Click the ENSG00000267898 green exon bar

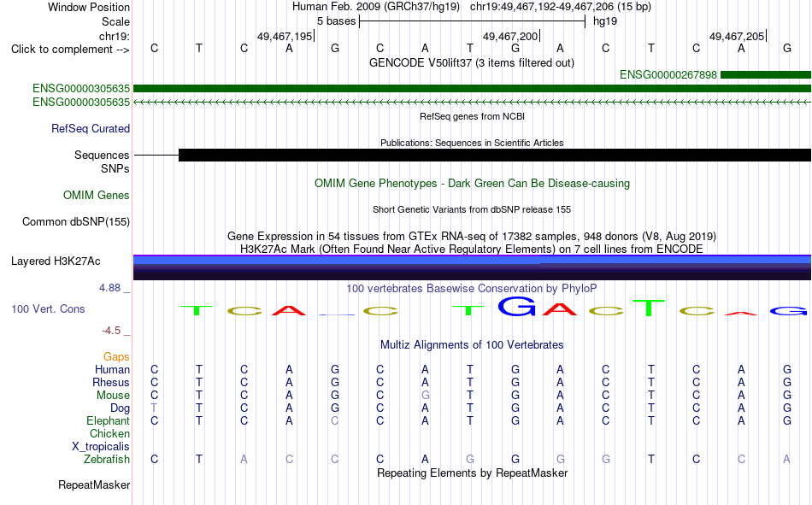[x=766, y=75]
